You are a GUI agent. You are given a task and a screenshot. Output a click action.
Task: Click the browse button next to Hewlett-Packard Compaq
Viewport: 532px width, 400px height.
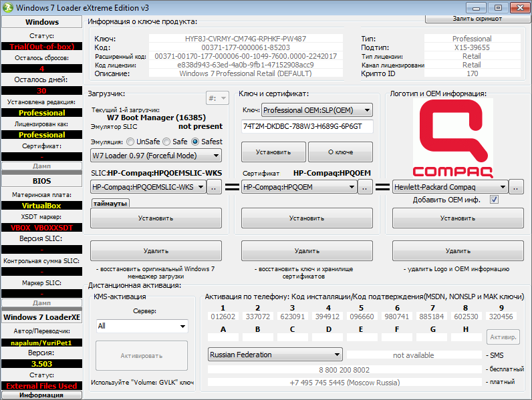click(x=516, y=188)
